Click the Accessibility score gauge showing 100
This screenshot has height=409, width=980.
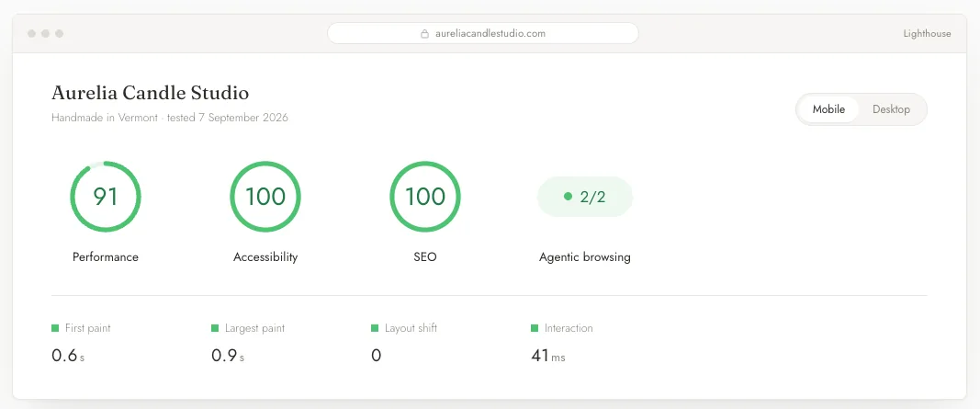265,197
